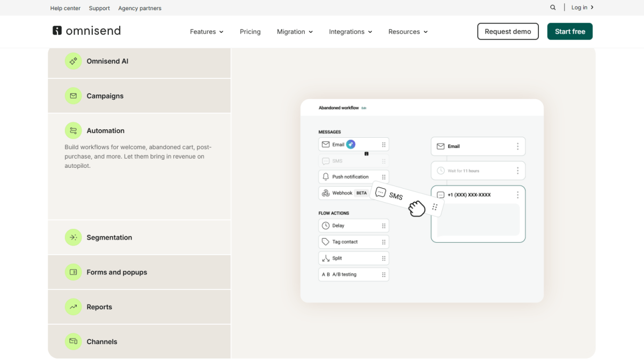The image size is (644, 364).
Task: Click drag handle on A/B testing block
Action: click(384, 274)
